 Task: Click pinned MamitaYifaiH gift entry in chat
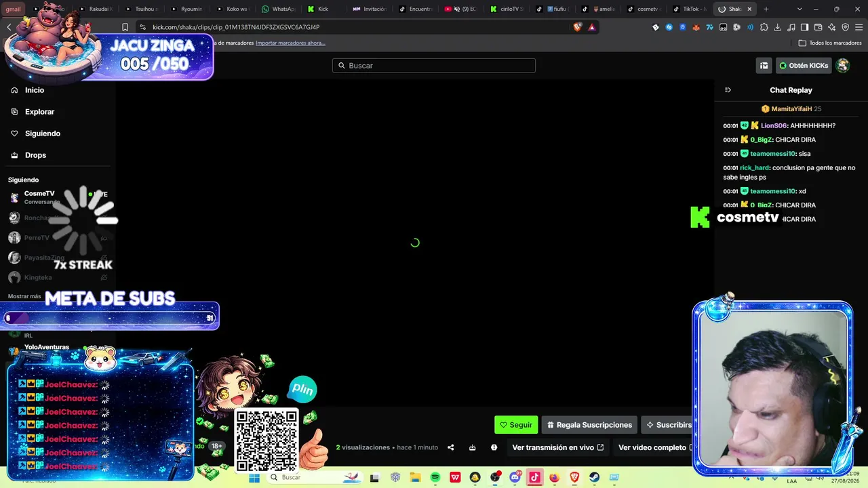[791, 108]
